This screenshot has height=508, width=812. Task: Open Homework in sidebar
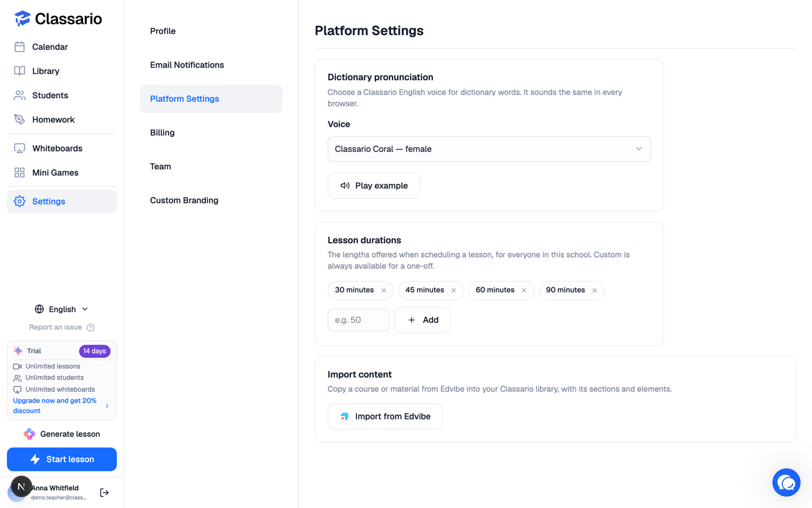[61, 120]
